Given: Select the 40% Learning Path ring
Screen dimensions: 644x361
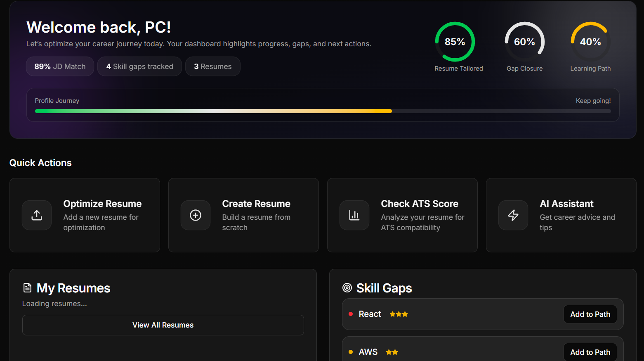Looking at the screenshot, I should pyautogui.click(x=590, y=42).
